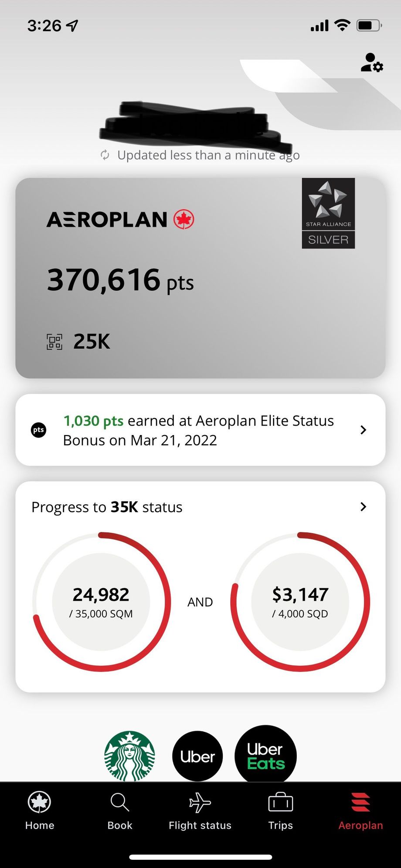The height and width of the screenshot is (868, 401).
Task: Expand the points earned activity chevron
Action: point(363,430)
